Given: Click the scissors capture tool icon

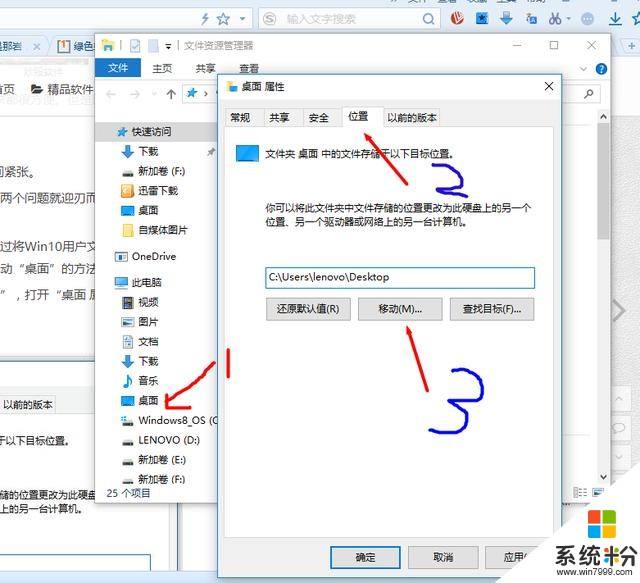Looking at the screenshot, I should 555,19.
